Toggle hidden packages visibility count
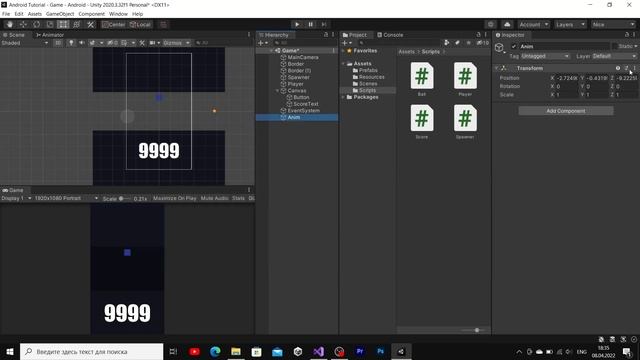 482,43
